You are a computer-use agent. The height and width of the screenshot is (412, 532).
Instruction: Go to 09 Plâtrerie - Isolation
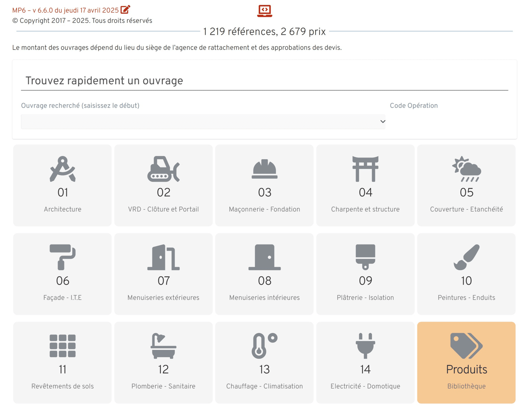365,274
